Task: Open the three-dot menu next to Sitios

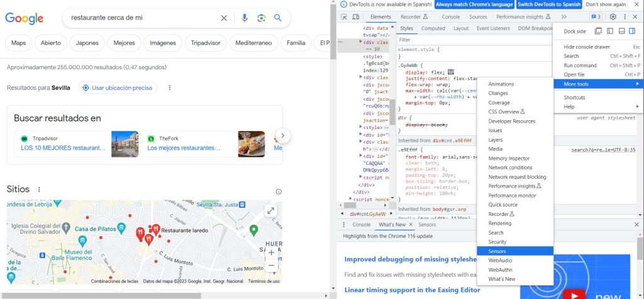Action: [x=39, y=189]
